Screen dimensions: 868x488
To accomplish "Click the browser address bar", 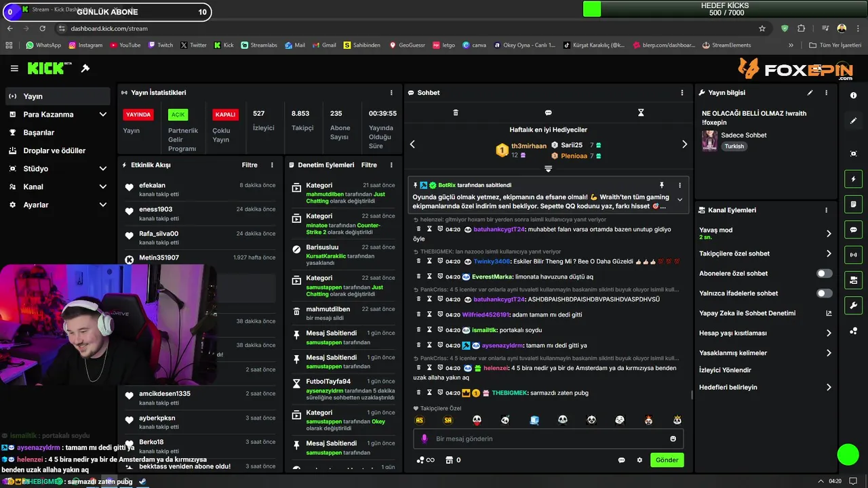I will tap(407, 28).
